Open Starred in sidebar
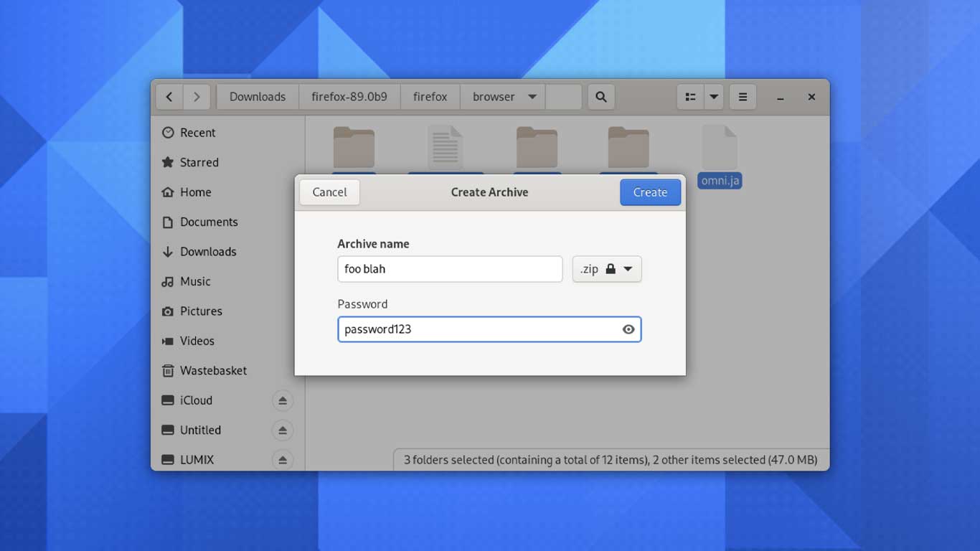Screen dimensions: 980x551 pyautogui.click(x=228, y=162)
